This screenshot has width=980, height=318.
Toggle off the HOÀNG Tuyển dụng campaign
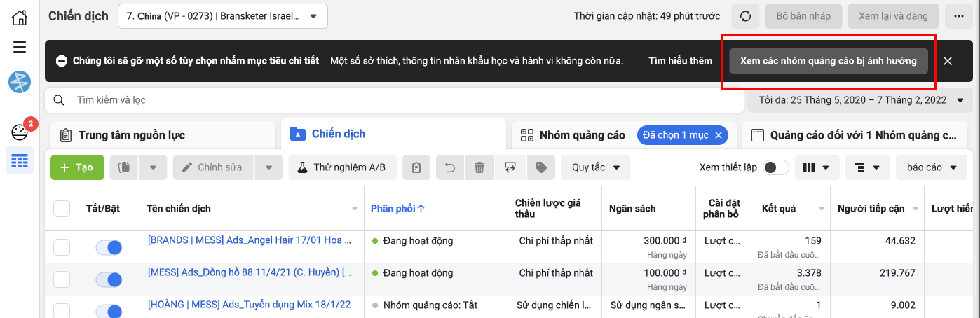109,311
